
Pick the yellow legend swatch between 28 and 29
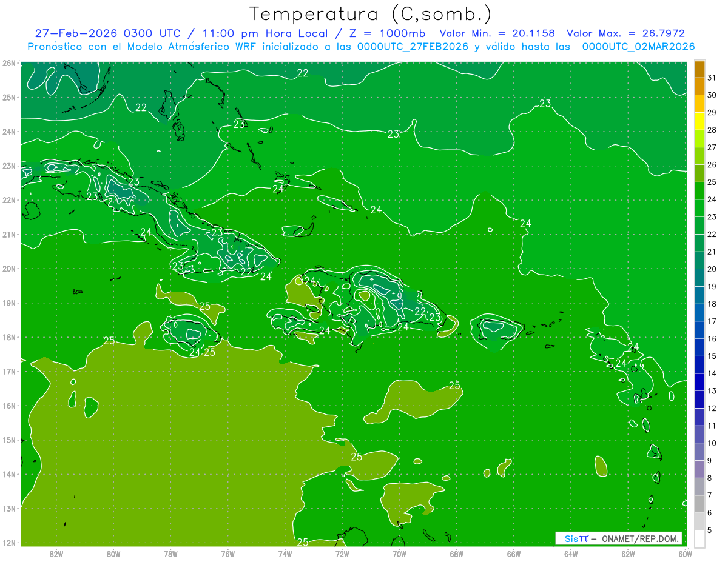pyautogui.click(x=699, y=121)
